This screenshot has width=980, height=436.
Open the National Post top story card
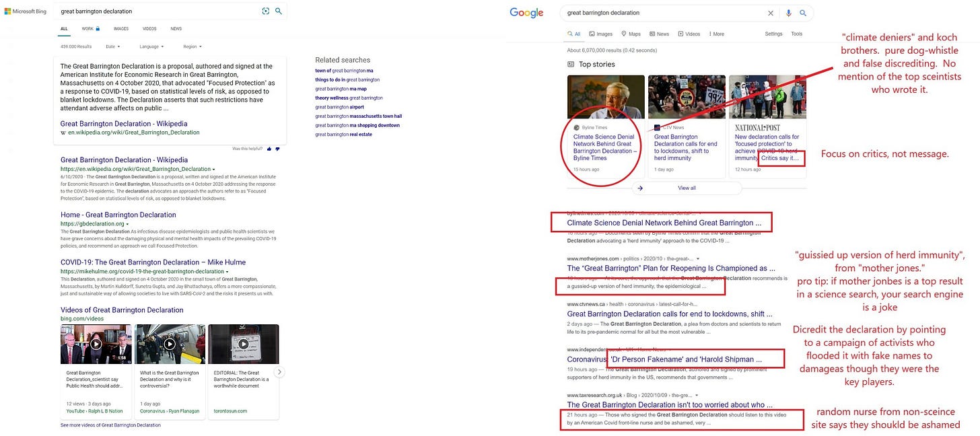pyautogui.click(x=767, y=125)
